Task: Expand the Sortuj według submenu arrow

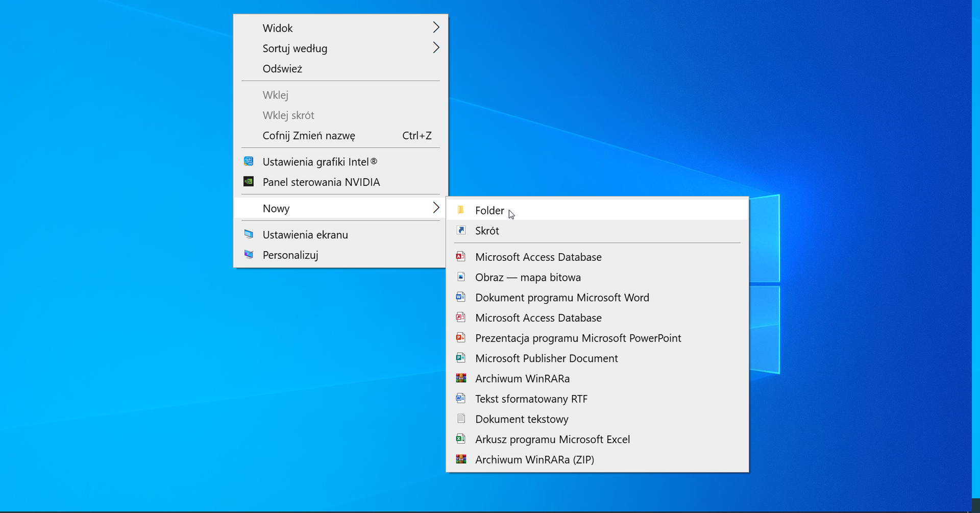Action: pos(435,48)
